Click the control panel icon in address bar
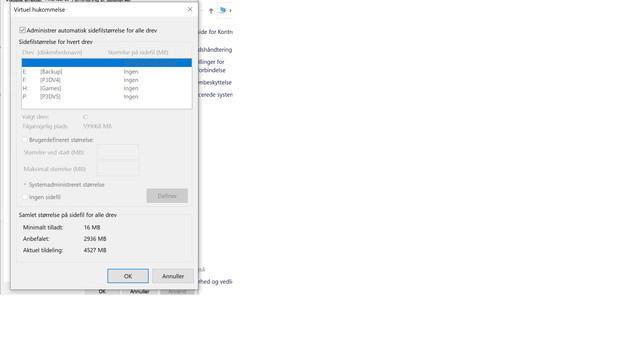 coord(222,10)
